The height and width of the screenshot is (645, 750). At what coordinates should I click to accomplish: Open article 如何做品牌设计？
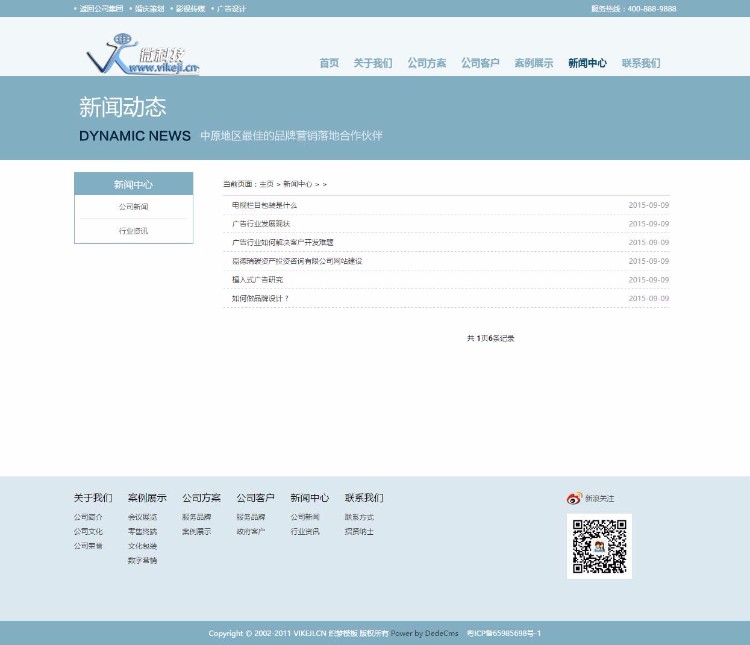click(261, 299)
